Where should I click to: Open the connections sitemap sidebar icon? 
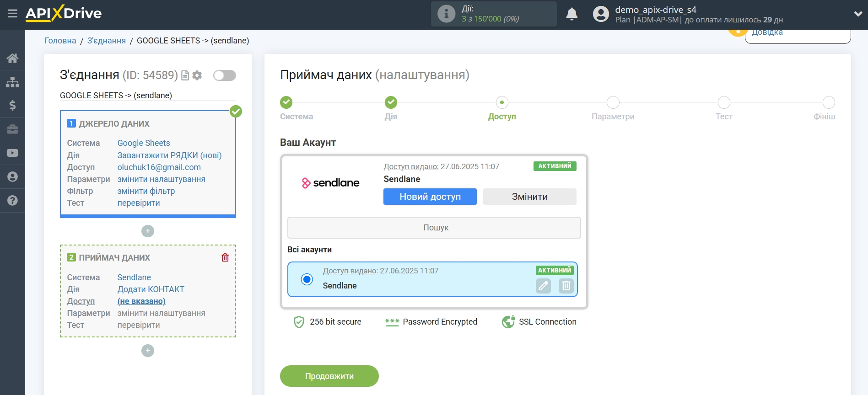pyautogui.click(x=12, y=82)
